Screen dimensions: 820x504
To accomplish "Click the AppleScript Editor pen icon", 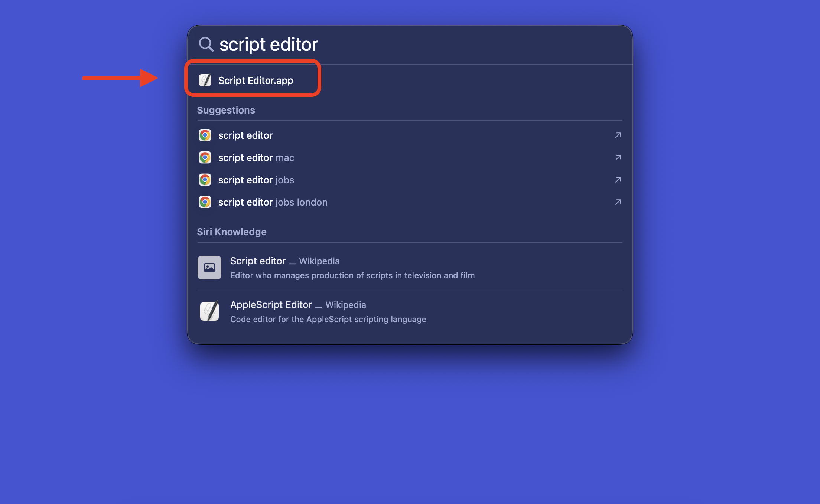I will tap(209, 311).
